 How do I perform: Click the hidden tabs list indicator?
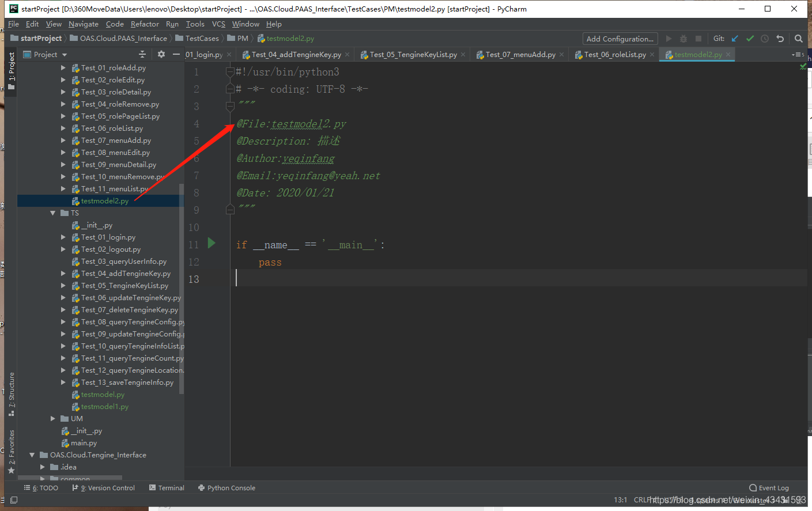pos(798,55)
